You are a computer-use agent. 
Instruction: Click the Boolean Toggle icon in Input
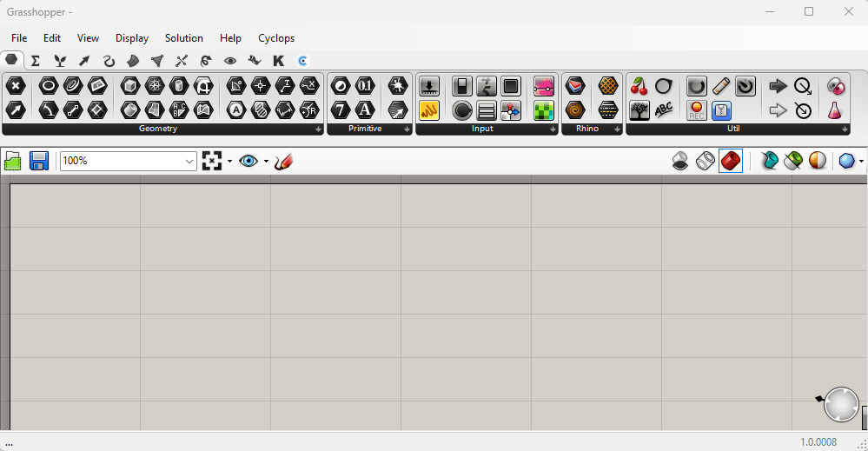(462, 86)
